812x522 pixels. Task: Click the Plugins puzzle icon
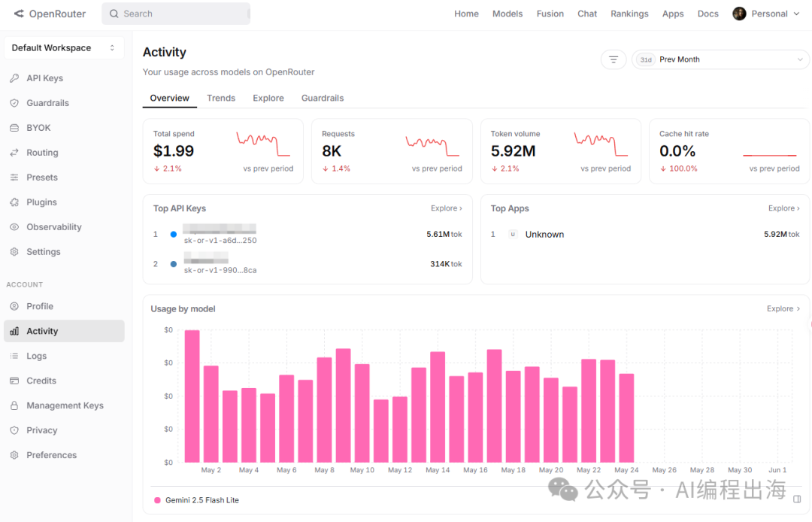click(14, 202)
